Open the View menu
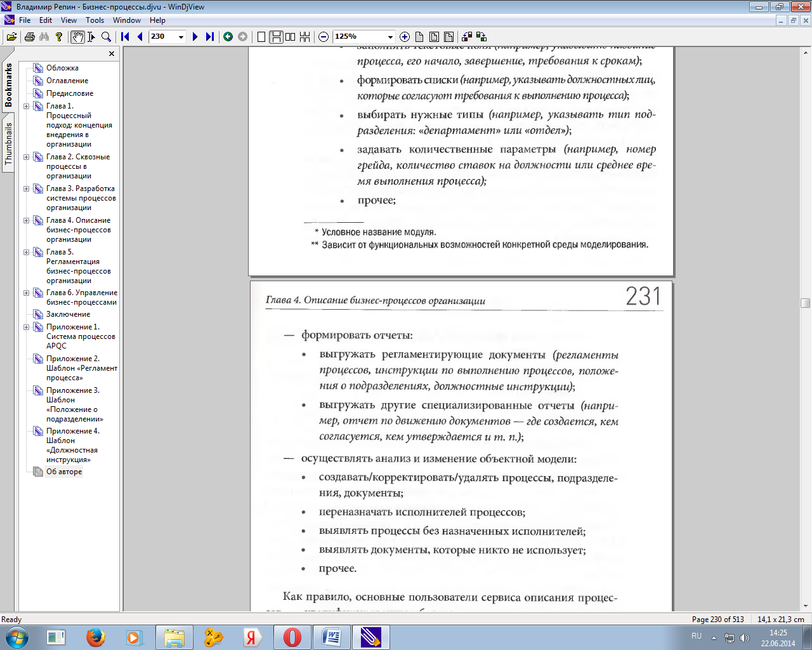812x650 pixels. (69, 20)
